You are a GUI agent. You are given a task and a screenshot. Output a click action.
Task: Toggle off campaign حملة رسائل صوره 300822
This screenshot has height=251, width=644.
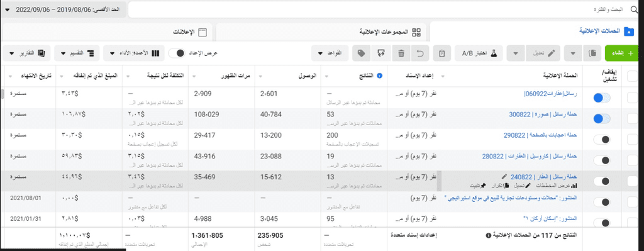pos(602,119)
